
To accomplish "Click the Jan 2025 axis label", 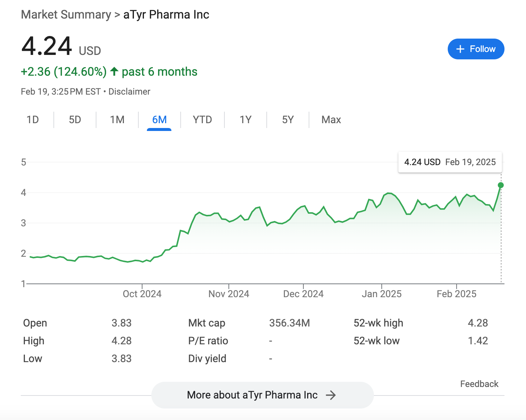I will pos(381,294).
